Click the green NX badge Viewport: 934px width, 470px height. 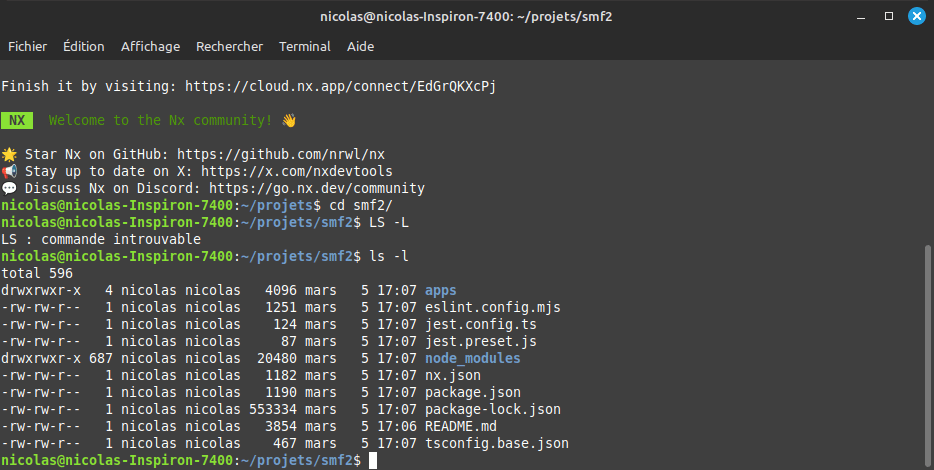pyautogui.click(x=17, y=120)
